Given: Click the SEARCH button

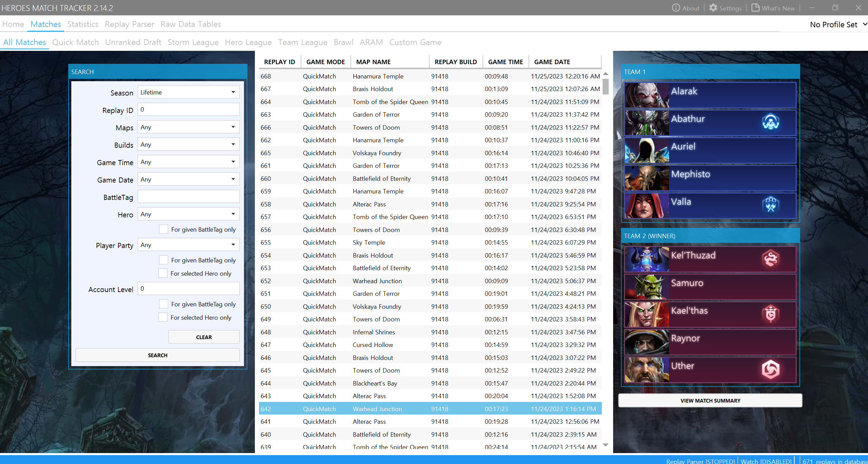Looking at the screenshot, I should pos(158,355).
